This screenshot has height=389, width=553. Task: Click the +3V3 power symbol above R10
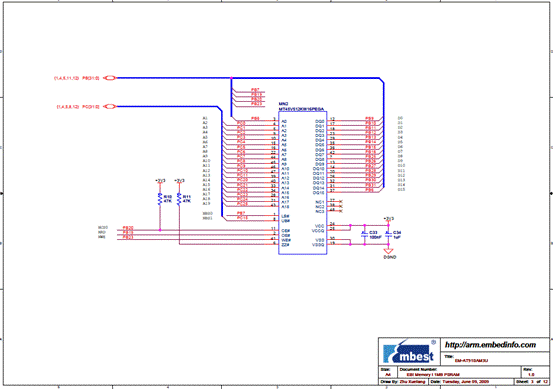(160, 181)
